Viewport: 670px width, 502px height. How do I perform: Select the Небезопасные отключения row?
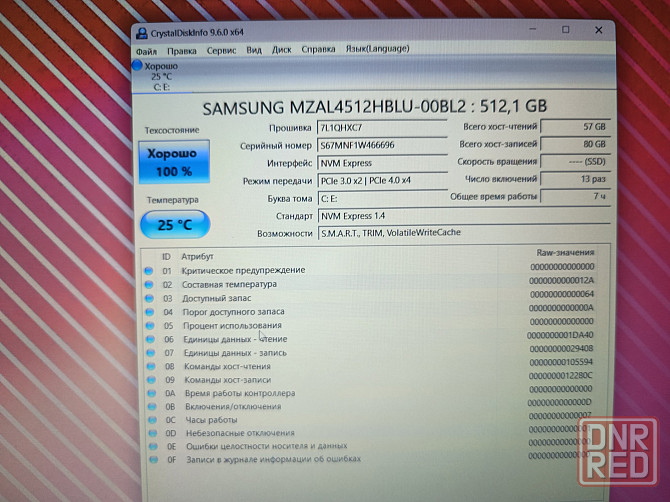pyautogui.click(x=372, y=431)
